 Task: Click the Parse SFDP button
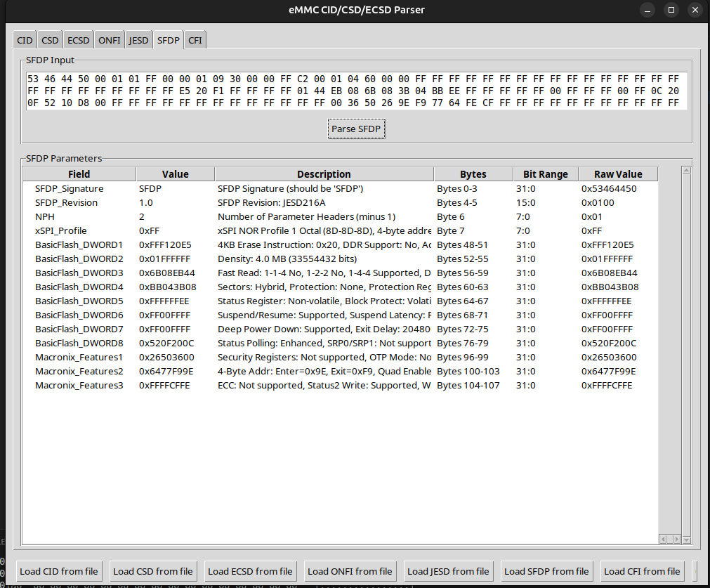pos(356,129)
